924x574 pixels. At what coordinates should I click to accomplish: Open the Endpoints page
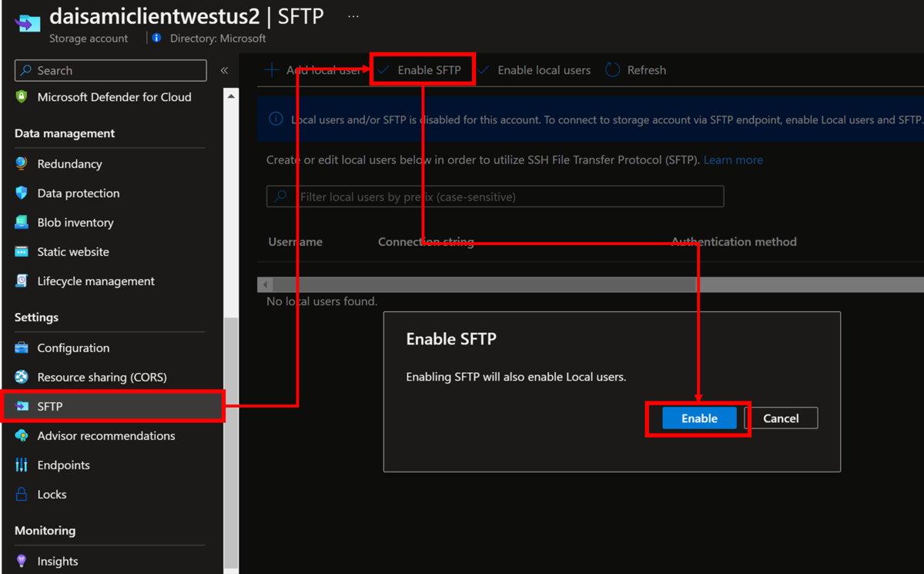pyautogui.click(x=63, y=465)
